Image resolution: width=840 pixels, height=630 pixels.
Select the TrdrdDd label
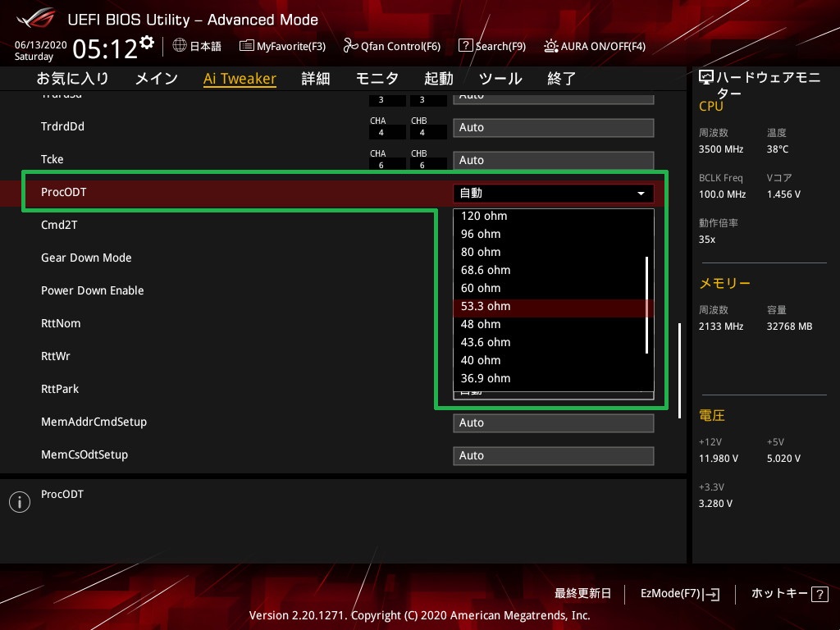pyautogui.click(x=62, y=126)
